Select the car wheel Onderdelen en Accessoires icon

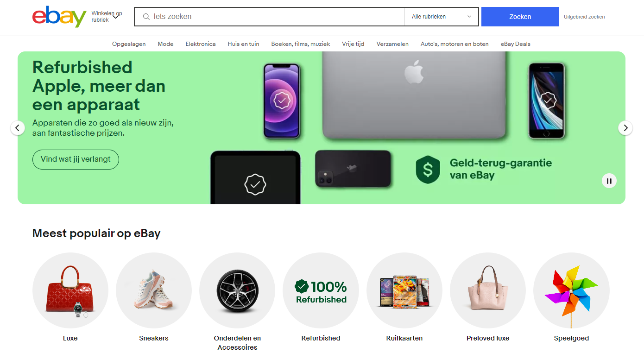point(237,290)
